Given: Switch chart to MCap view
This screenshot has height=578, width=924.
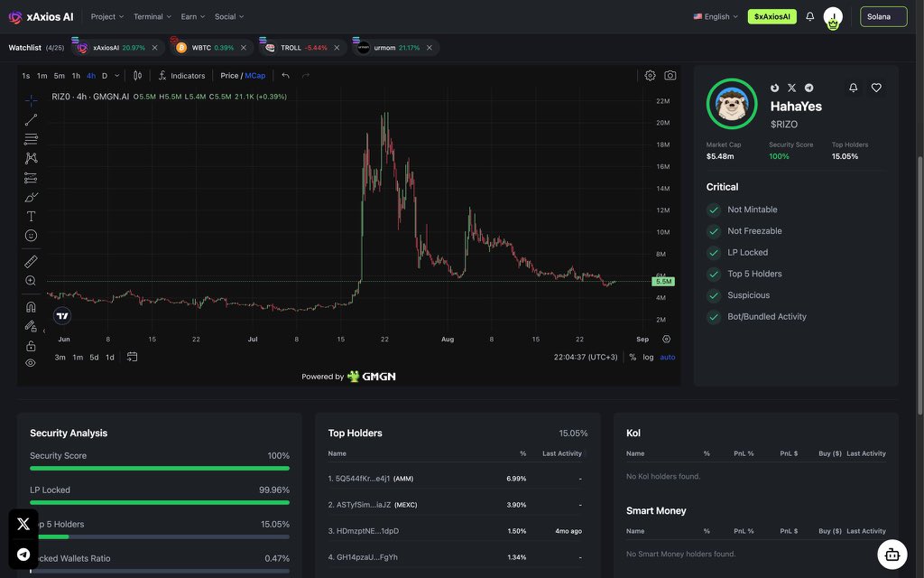Looking at the screenshot, I should point(255,76).
